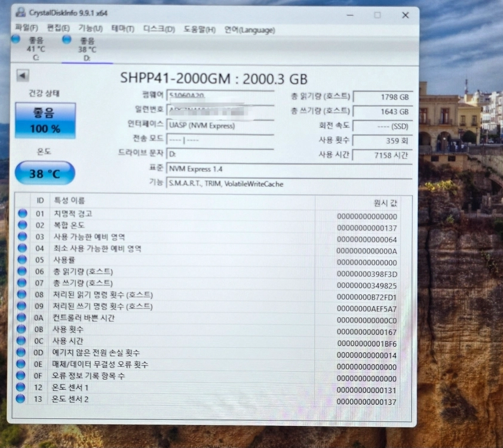This screenshot has height=448, width=503.
Task: Click the status dot for 0C 사용 시간
Action: coord(21,340)
